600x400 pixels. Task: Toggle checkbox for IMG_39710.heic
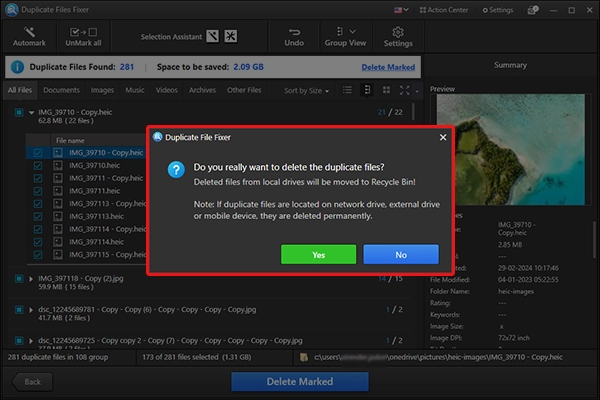pyautogui.click(x=38, y=165)
